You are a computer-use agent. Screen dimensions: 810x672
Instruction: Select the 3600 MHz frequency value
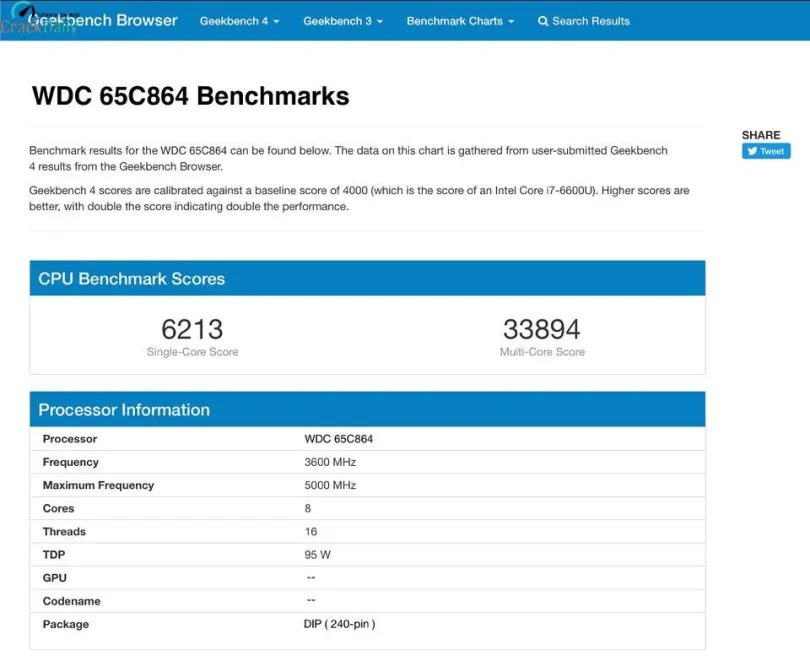pyautogui.click(x=330, y=462)
